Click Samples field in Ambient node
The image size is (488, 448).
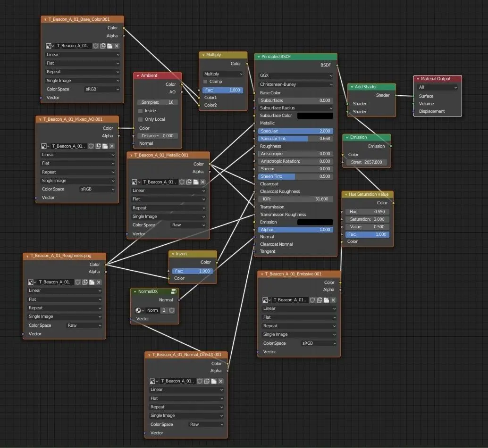pyautogui.click(x=158, y=102)
